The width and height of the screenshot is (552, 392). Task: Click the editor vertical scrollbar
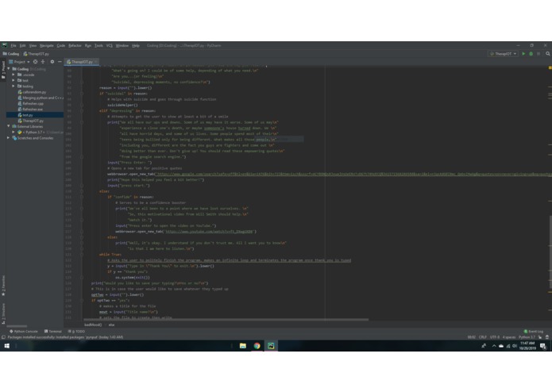(550, 252)
